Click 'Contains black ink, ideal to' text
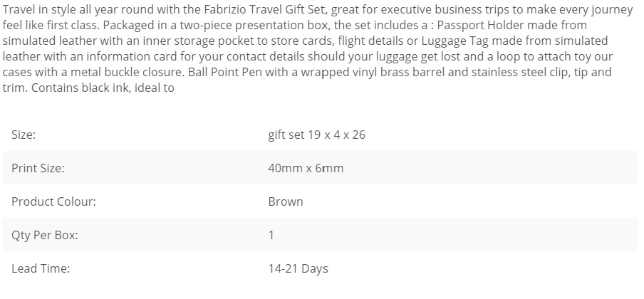Viewport: 644px width, 299px height. coord(103,88)
